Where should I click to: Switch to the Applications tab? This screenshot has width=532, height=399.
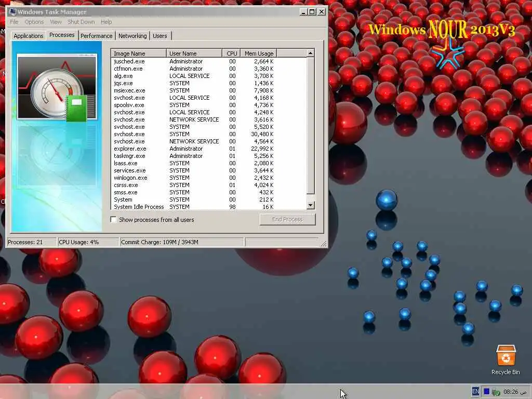(x=29, y=36)
